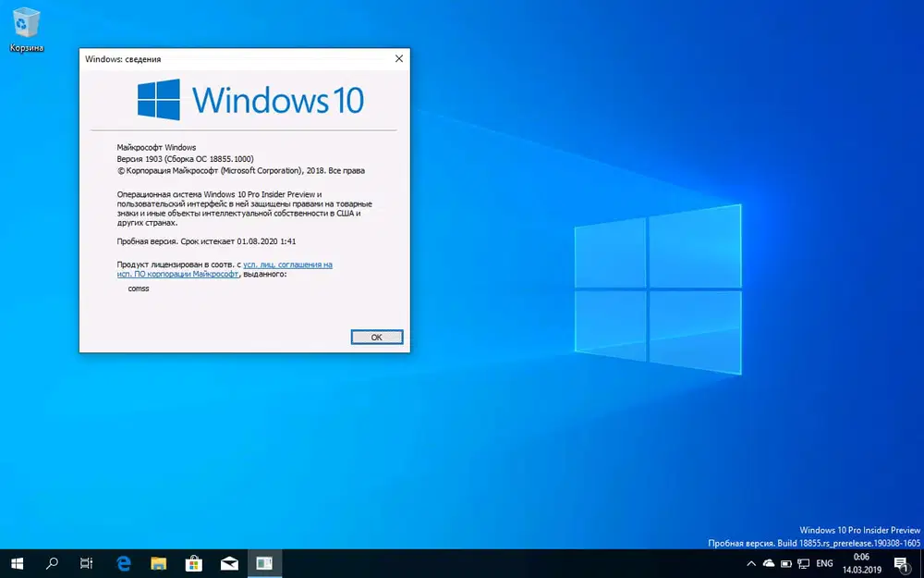Open Microsoft Edge from the taskbar
The width and height of the screenshot is (924, 578).
click(124, 563)
